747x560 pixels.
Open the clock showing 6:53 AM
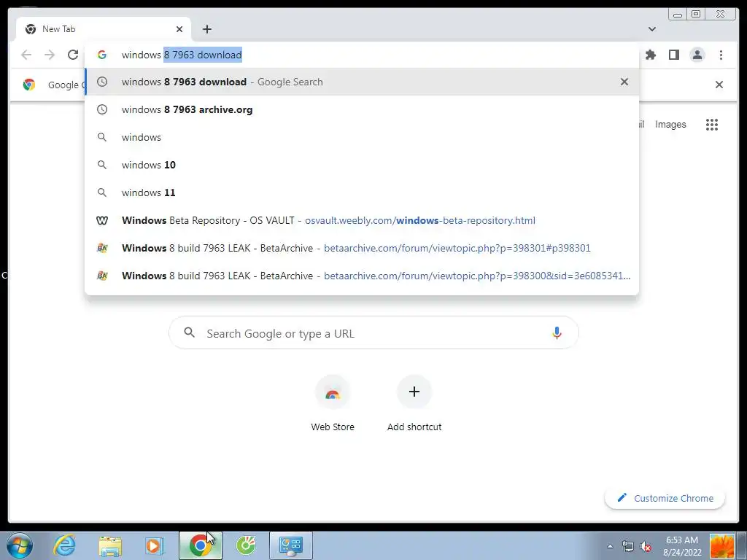(682, 546)
